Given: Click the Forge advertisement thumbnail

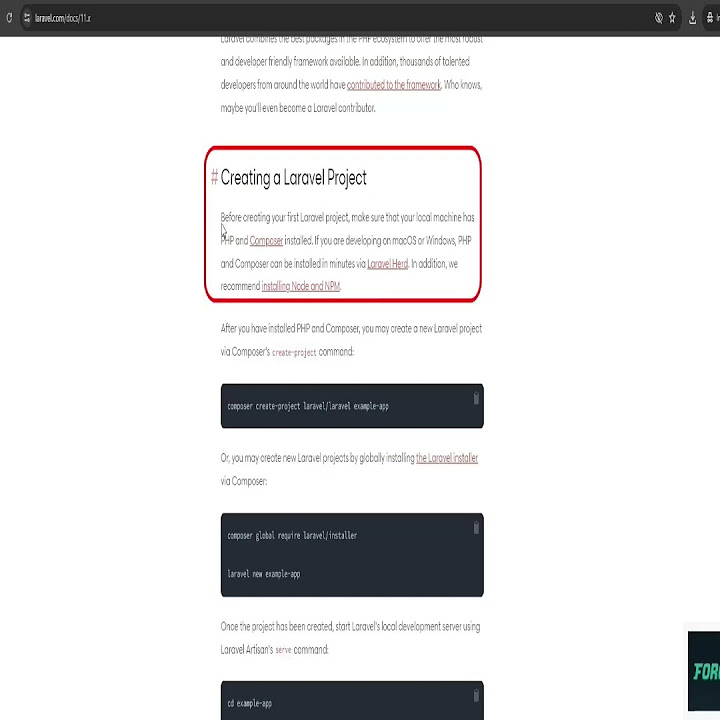Looking at the screenshot, I should click(x=704, y=671).
